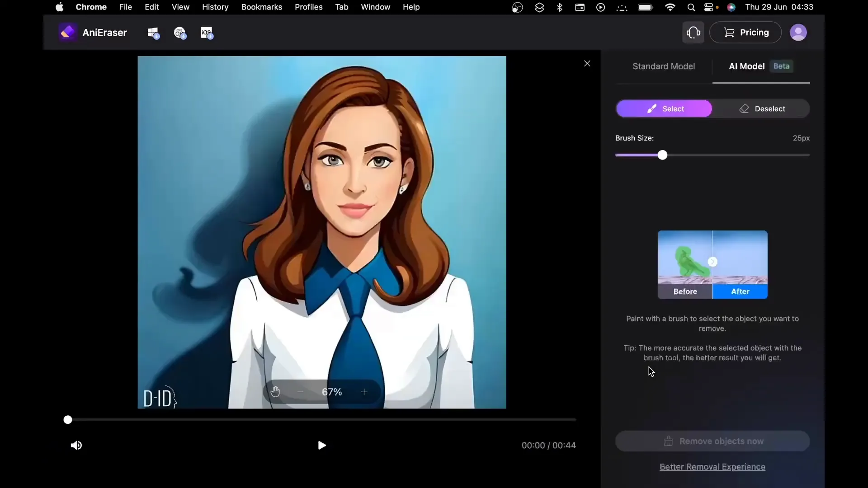The height and width of the screenshot is (488, 868).
Task: Open the Profiles menu
Action: (309, 7)
